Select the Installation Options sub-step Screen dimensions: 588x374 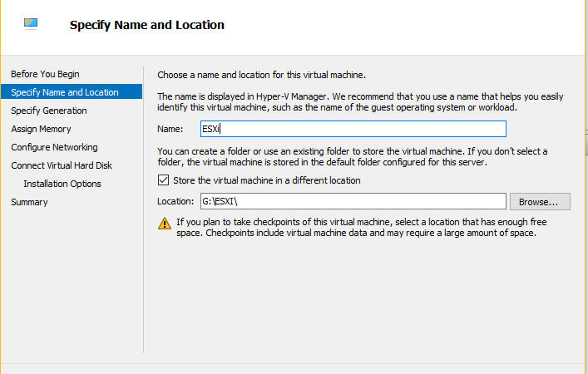point(62,184)
